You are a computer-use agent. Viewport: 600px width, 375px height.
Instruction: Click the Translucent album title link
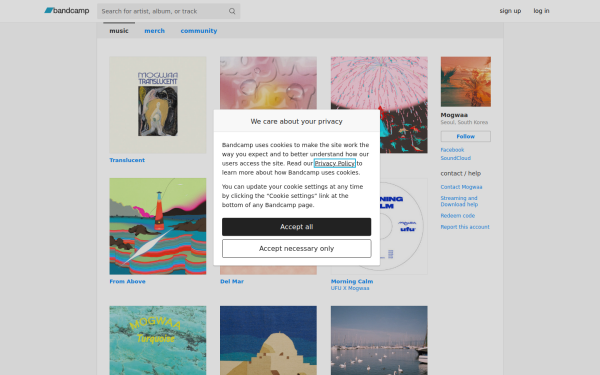(x=127, y=160)
